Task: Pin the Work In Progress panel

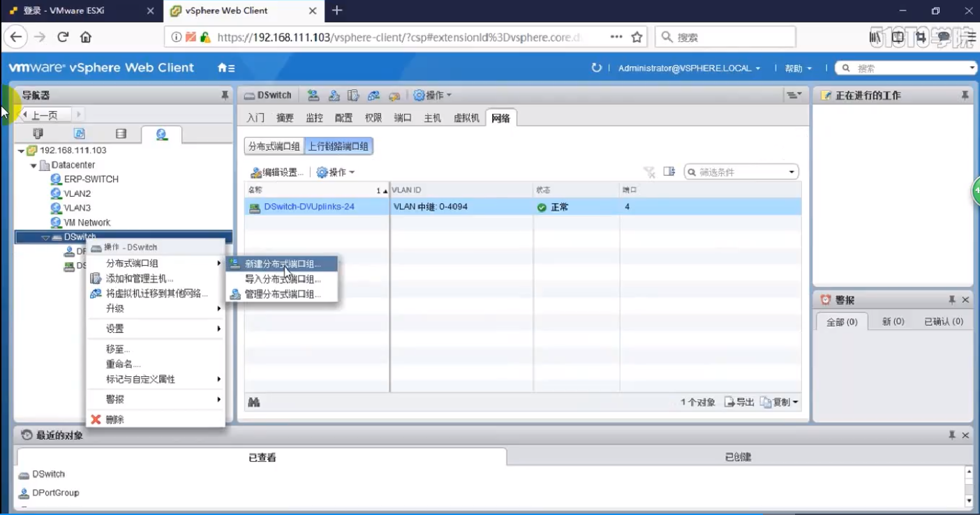Action: coord(965,95)
